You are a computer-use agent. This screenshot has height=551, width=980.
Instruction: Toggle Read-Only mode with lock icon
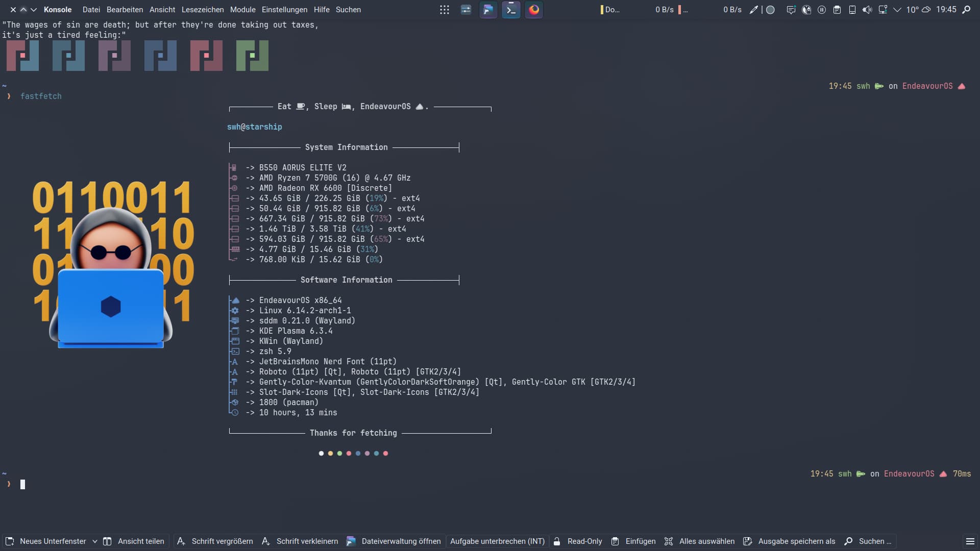pyautogui.click(x=578, y=541)
